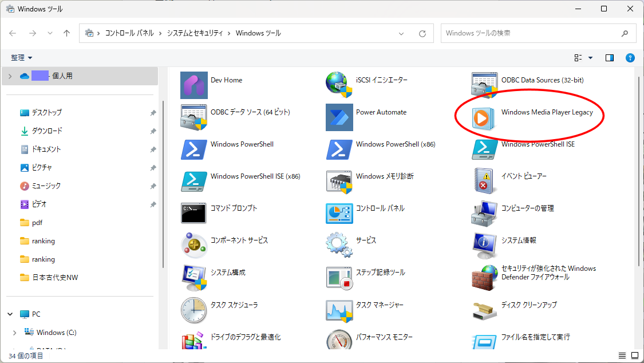Open ドライブのデフラグと最適化 icon
Viewport: 644px width, 363px height.
point(194,341)
